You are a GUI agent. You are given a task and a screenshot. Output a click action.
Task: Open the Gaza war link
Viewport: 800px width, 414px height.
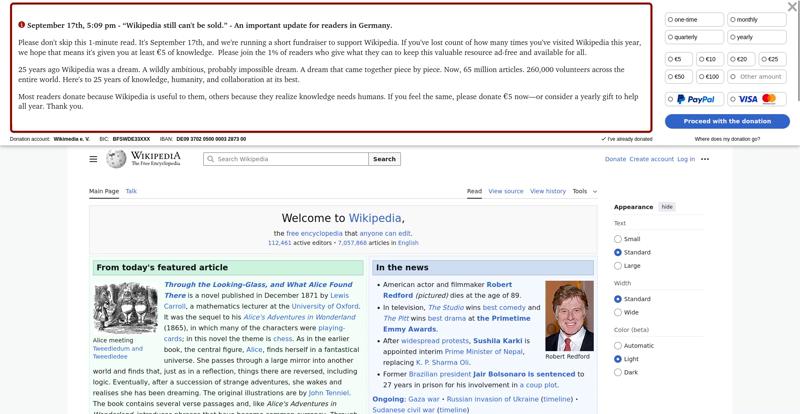point(423,399)
